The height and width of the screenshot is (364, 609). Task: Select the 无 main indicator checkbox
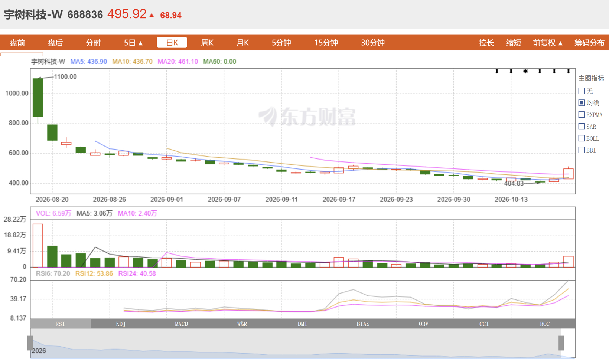coord(582,91)
